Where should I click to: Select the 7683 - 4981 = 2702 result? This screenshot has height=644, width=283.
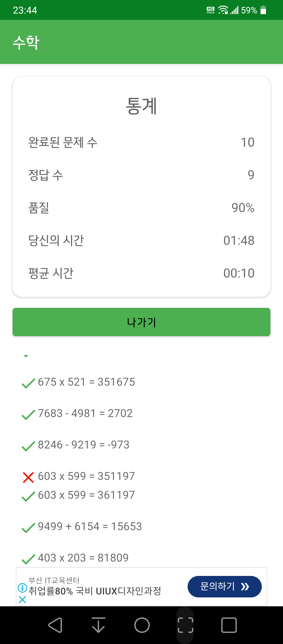[85, 413]
